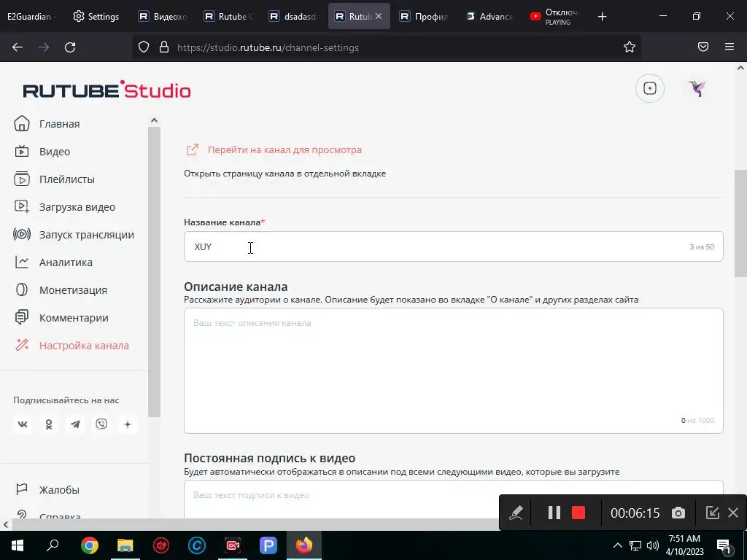Switch to the Advance... tab
This screenshot has height=560, width=747.
coord(490,16)
